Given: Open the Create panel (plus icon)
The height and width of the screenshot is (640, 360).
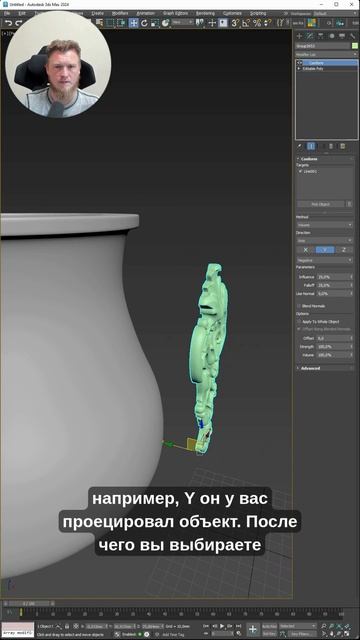Looking at the screenshot, I should click(x=299, y=36).
